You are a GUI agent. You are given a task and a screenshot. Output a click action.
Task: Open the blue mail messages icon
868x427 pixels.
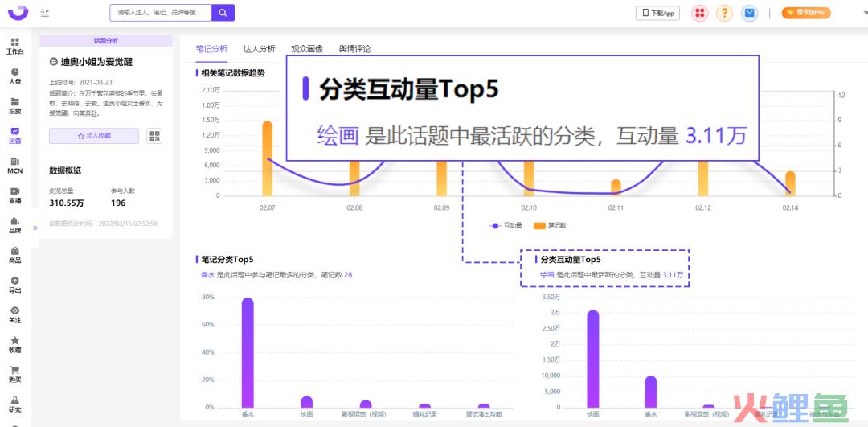tap(750, 14)
